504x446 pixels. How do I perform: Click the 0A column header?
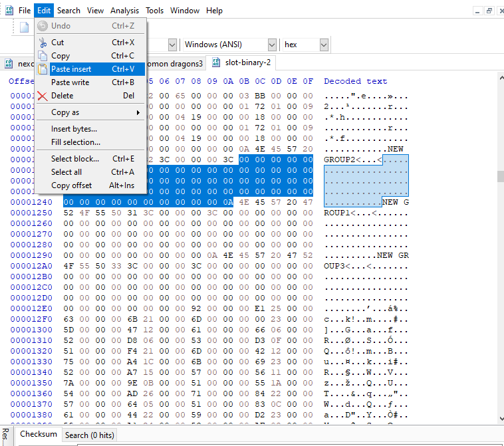pos(228,81)
